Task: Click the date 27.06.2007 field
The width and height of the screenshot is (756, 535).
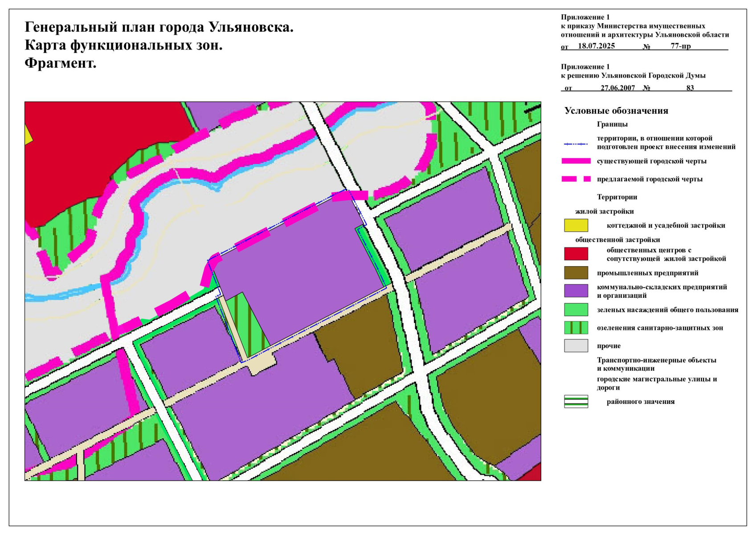Action: click(x=617, y=88)
